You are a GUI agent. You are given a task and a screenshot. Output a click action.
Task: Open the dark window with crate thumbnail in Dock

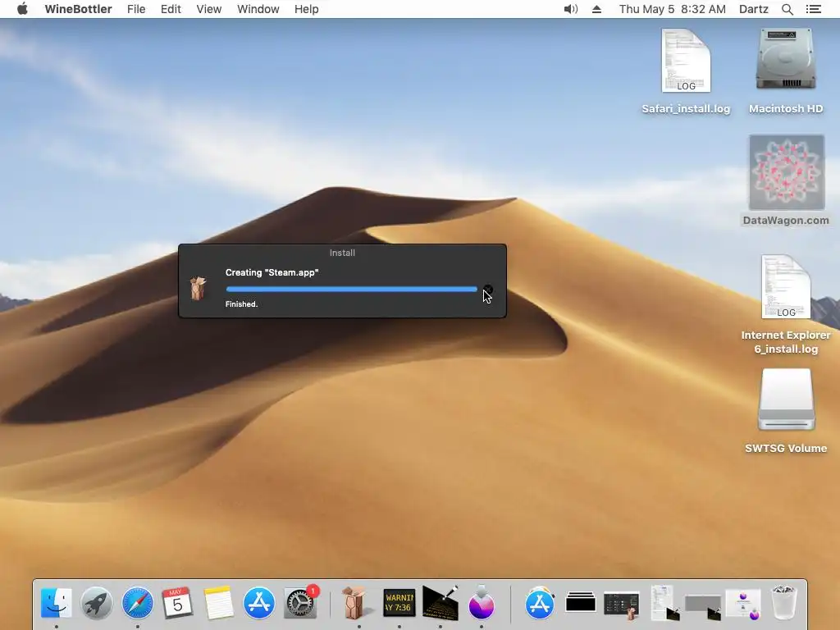pyautogui.click(x=622, y=605)
